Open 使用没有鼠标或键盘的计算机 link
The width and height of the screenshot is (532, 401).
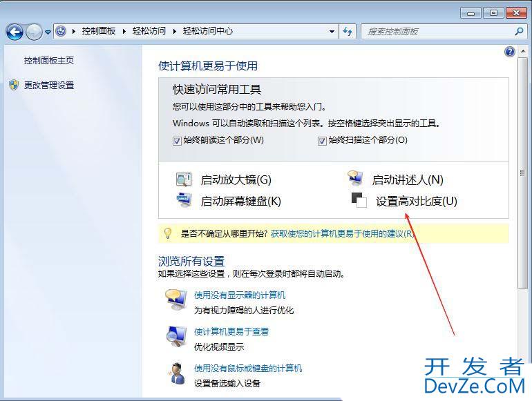point(248,368)
